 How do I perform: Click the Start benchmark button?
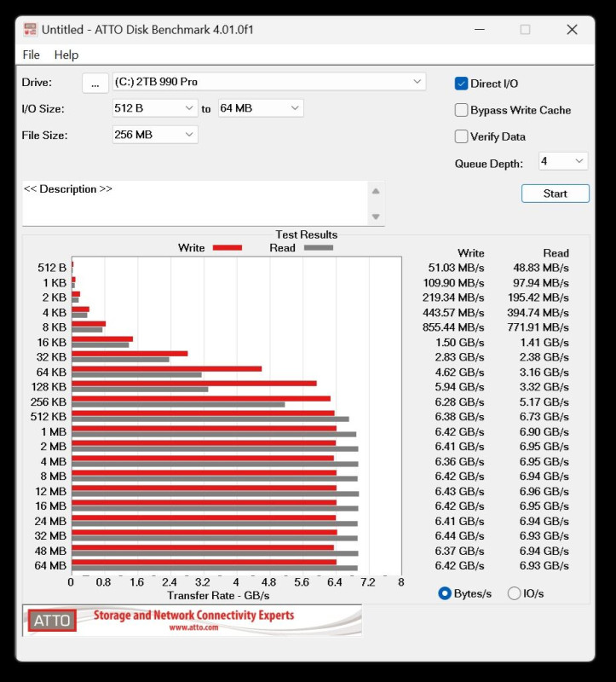(556, 194)
